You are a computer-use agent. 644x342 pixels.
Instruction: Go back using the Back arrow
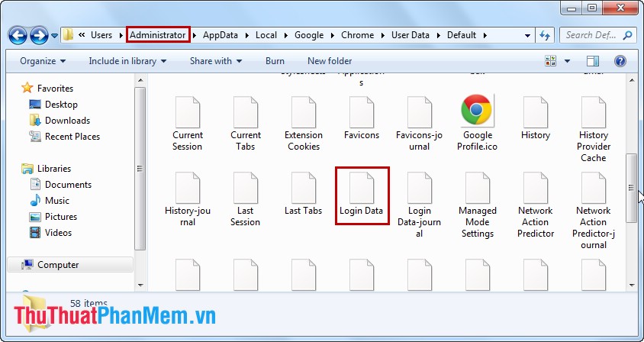[x=18, y=35]
